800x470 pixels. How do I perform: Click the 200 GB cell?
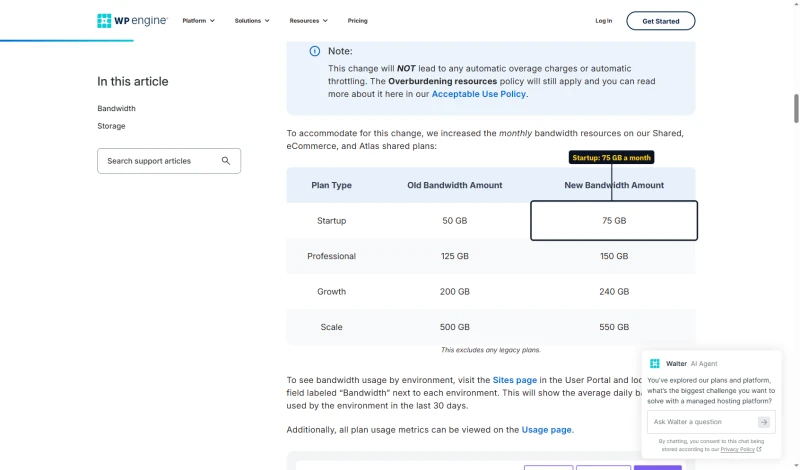455,291
